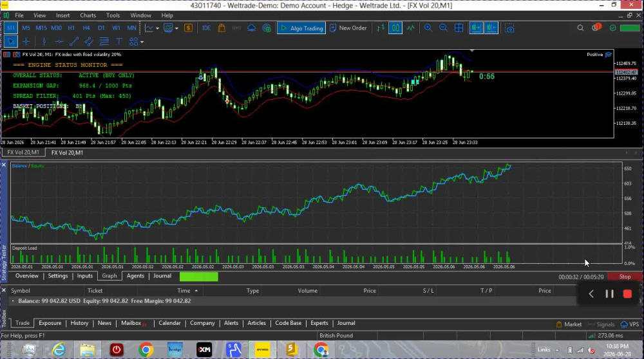Toggle Algo Trading on or off

pos(301,28)
